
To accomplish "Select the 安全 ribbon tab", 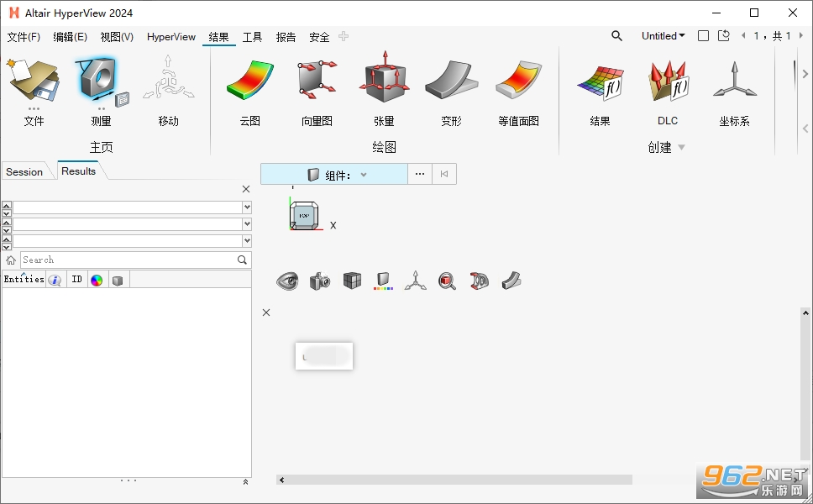I will coord(319,37).
